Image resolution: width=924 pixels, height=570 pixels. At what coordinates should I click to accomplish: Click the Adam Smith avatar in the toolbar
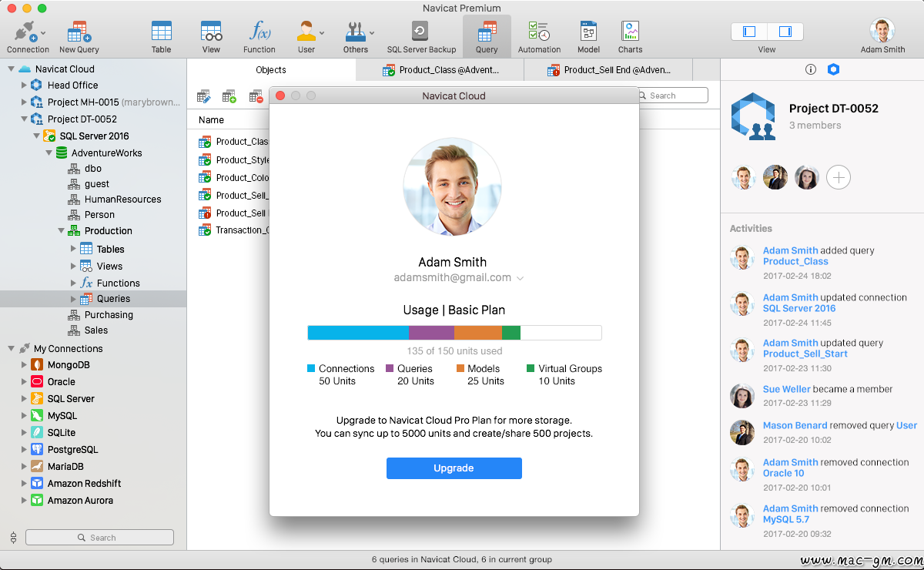(882, 30)
